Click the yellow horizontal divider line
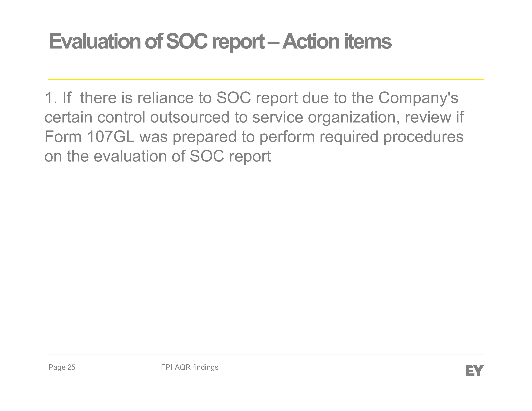 click(266, 79)
